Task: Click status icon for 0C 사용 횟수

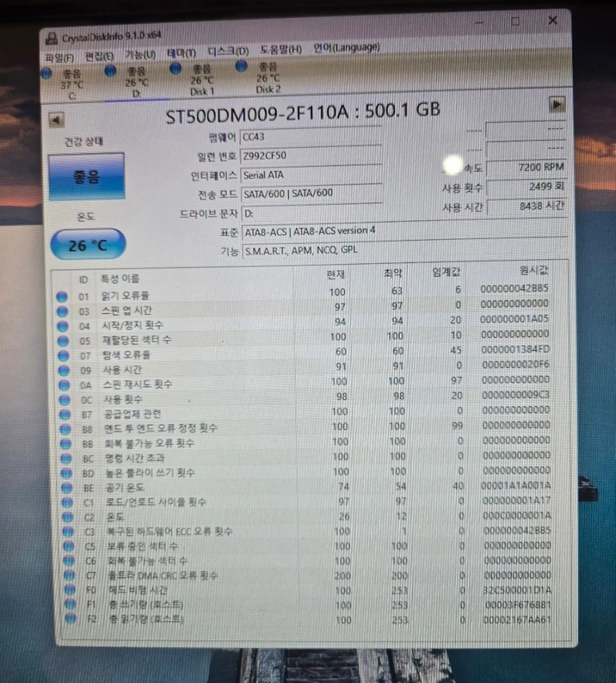Action: 64,400
